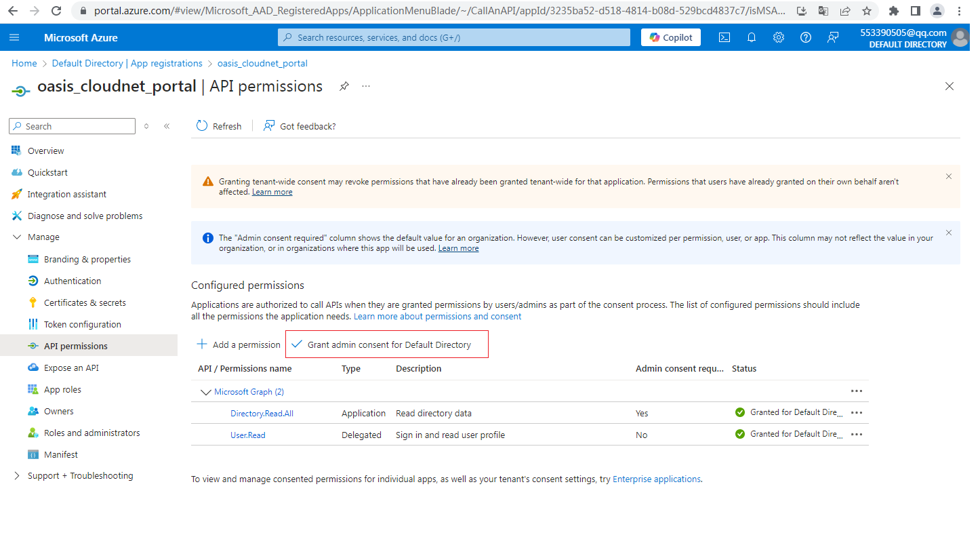Open browser extensions puzzle icon
Screen dimensions: 980x554
point(894,11)
